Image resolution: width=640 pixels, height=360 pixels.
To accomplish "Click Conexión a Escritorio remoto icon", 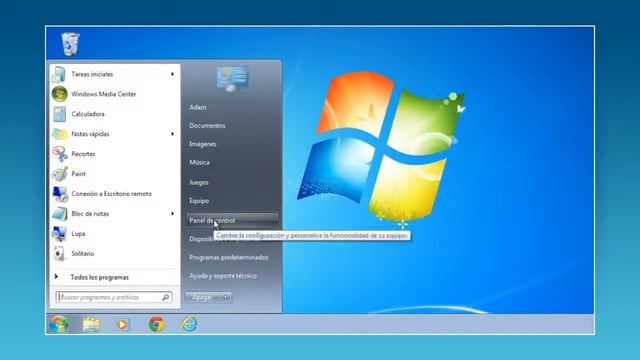I will pyautogui.click(x=60, y=194).
